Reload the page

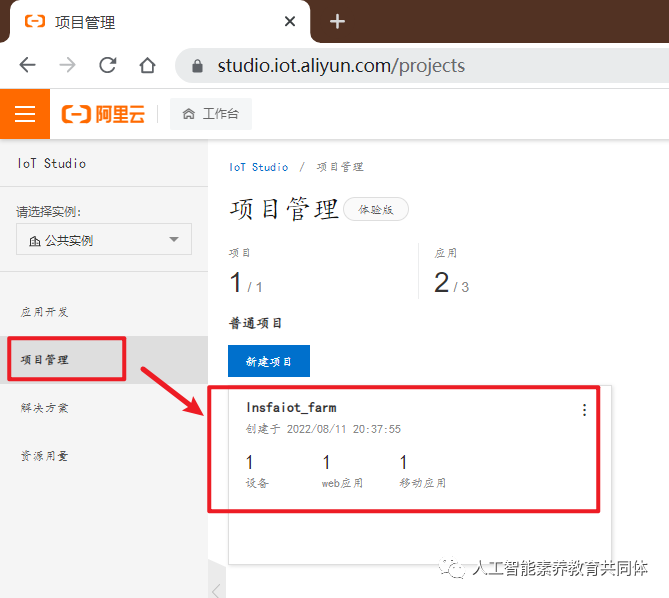click(x=108, y=65)
